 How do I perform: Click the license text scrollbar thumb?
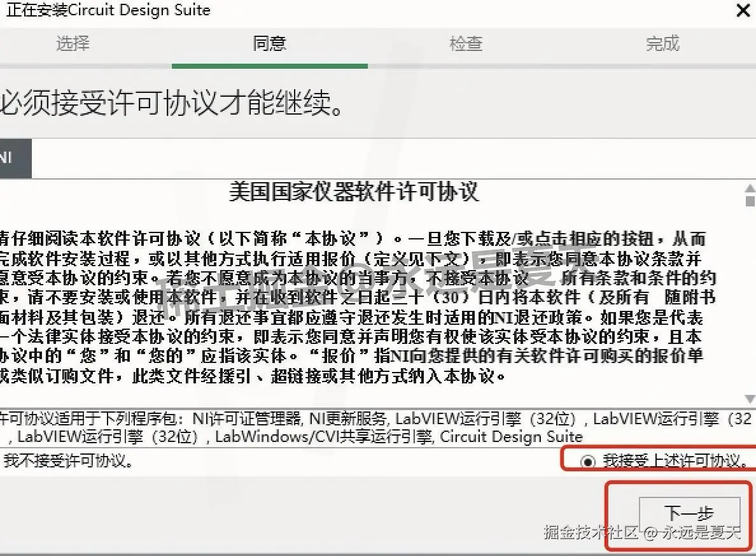point(750,200)
